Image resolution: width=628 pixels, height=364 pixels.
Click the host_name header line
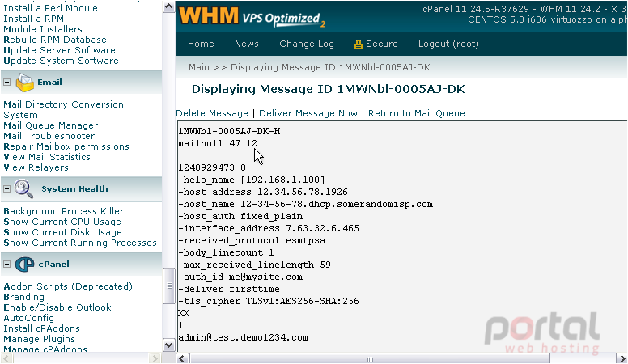(305, 204)
